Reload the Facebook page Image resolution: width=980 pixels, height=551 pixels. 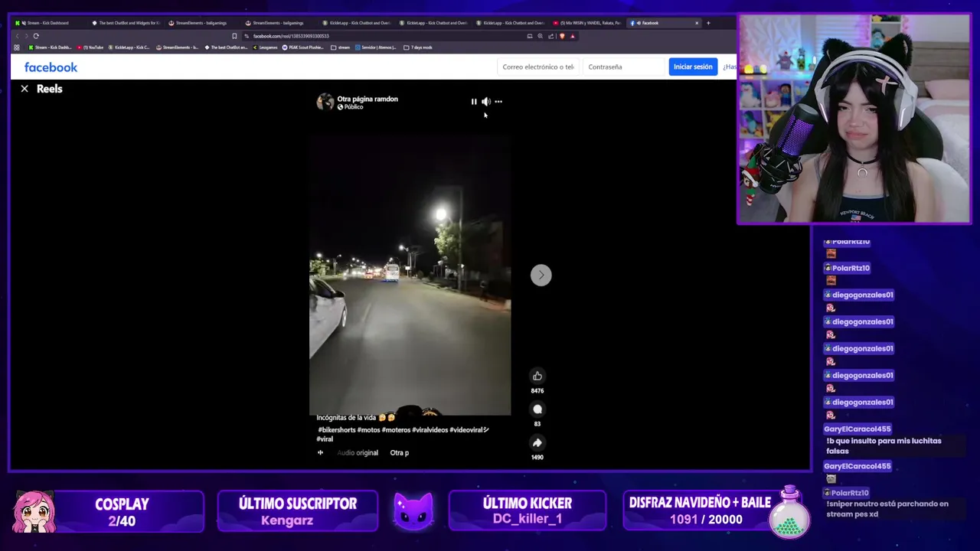[x=36, y=36]
